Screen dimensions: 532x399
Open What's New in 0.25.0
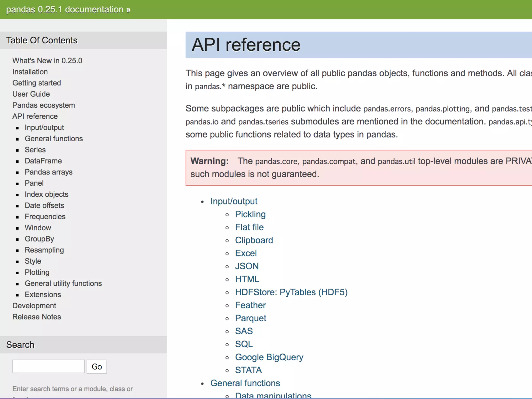(x=47, y=61)
